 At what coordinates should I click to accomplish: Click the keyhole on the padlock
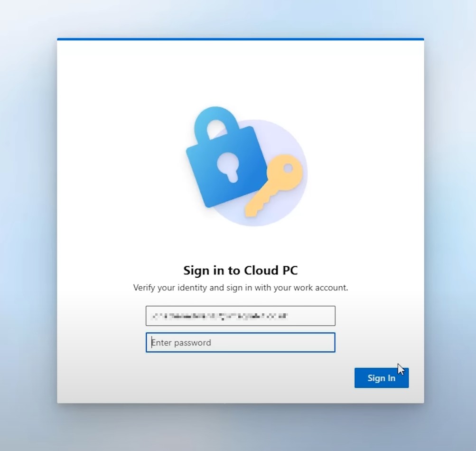(x=228, y=167)
